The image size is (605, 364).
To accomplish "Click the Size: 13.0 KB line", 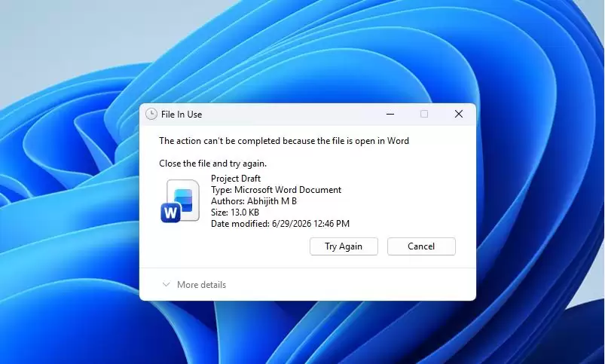I will pyautogui.click(x=235, y=213).
